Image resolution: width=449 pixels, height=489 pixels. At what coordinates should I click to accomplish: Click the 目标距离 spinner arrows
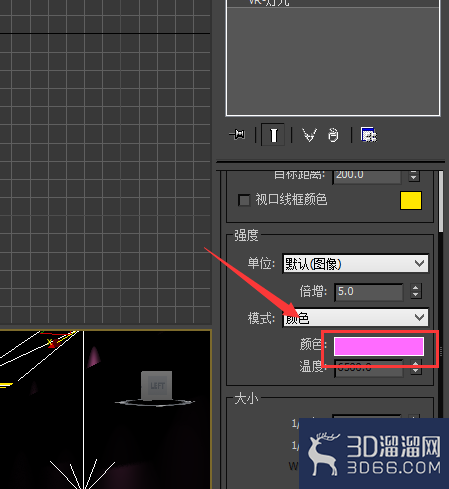(x=414, y=175)
